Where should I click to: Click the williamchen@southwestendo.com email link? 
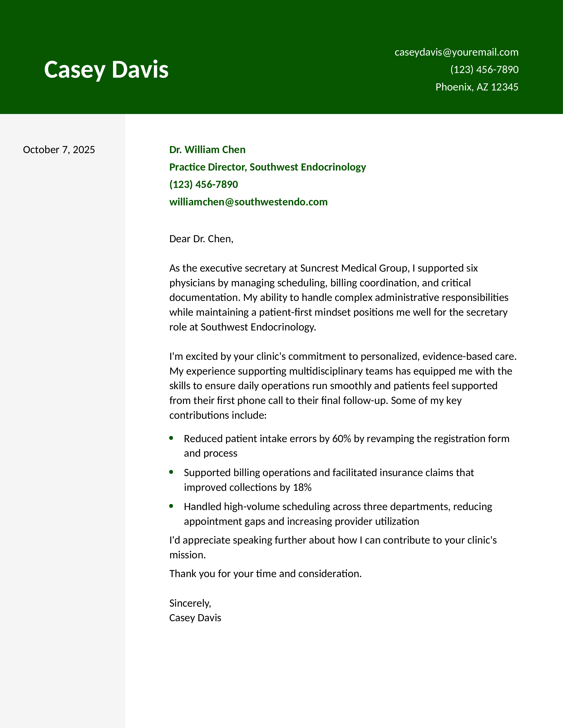tap(248, 202)
